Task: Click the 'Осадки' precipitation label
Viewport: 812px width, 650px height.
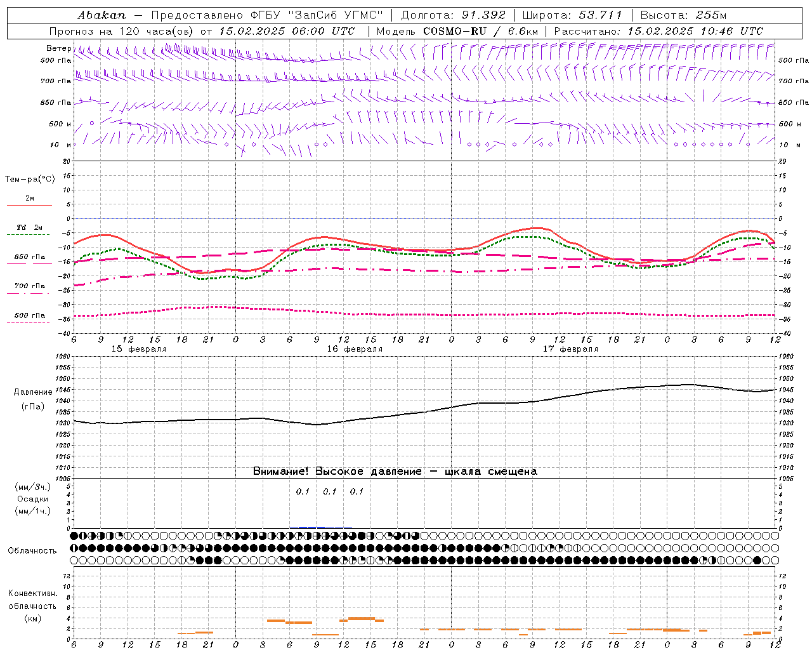Action: 33,499
